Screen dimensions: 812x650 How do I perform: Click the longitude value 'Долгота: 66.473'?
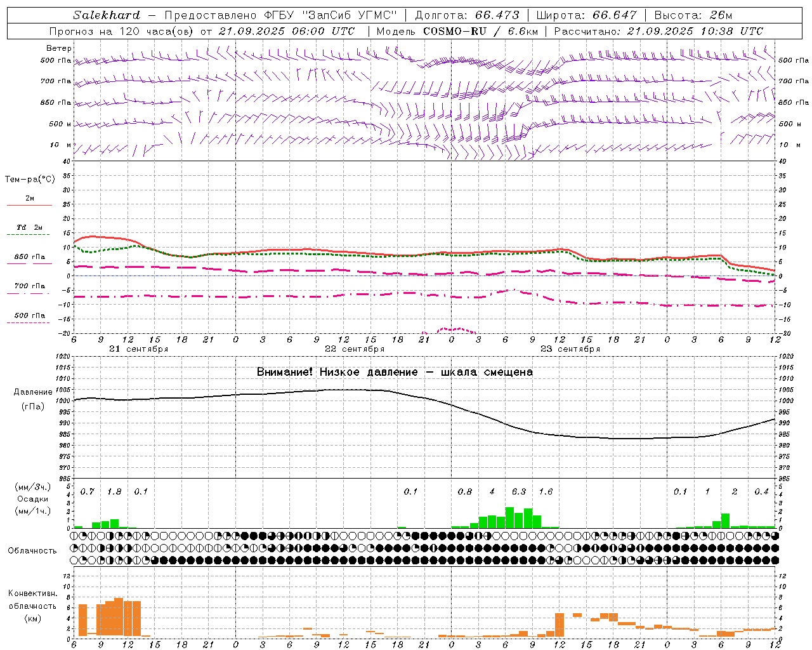(467, 15)
